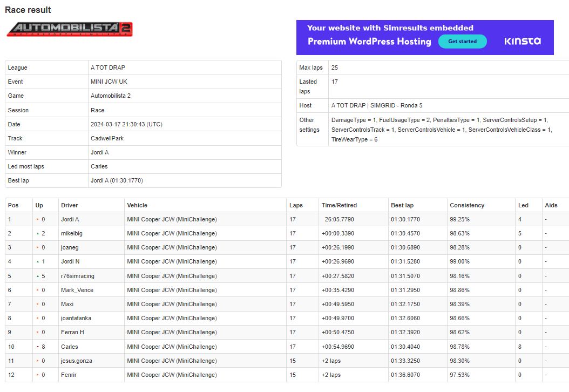Click the +2 laps cell in jesus.gonza row
569x392 pixels.
click(x=331, y=361)
